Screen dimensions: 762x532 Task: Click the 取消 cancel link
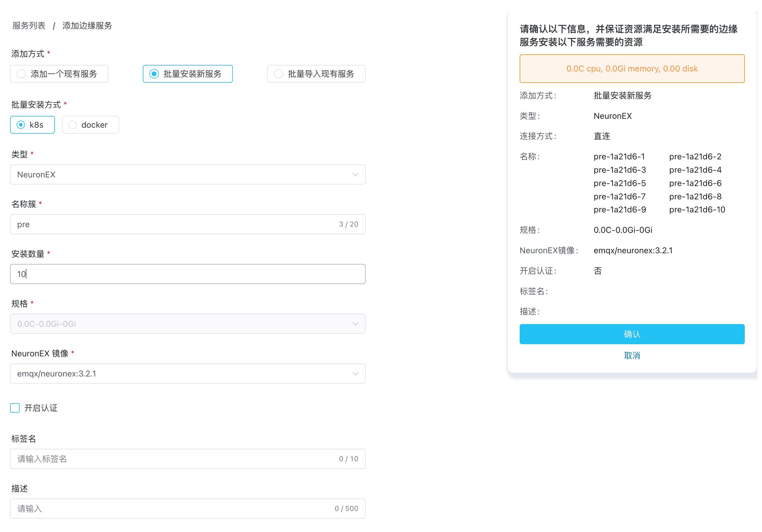pos(632,355)
